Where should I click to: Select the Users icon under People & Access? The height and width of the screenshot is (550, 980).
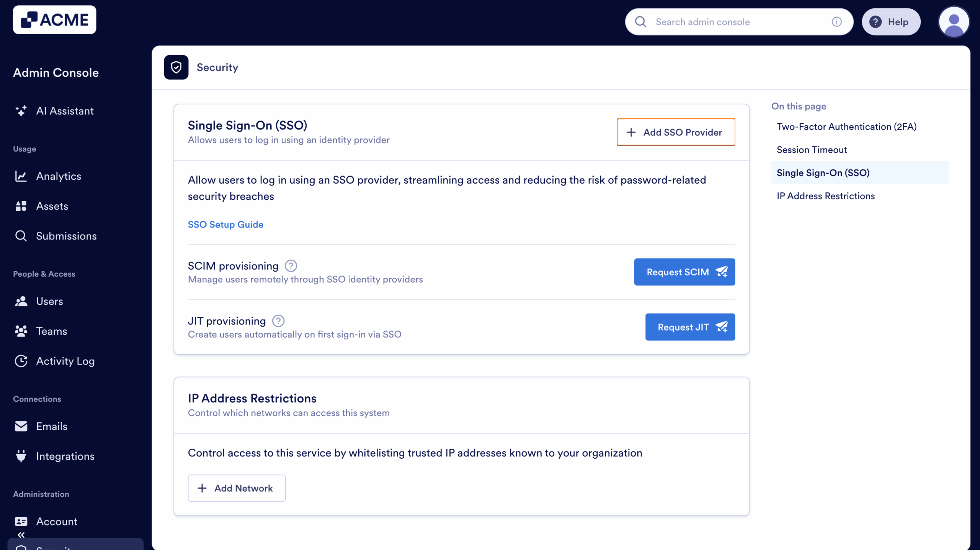[x=21, y=301]
